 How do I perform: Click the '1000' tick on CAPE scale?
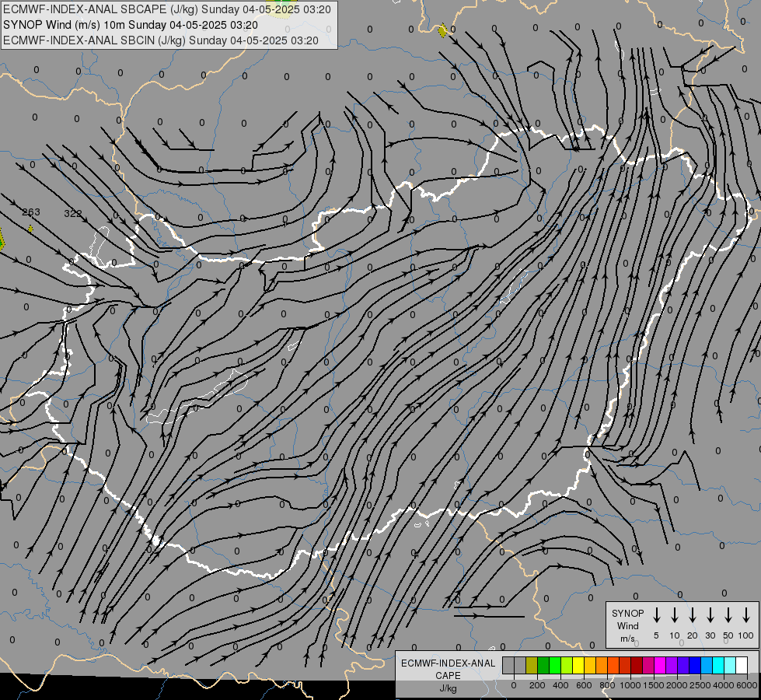click(x=630, y=685)
